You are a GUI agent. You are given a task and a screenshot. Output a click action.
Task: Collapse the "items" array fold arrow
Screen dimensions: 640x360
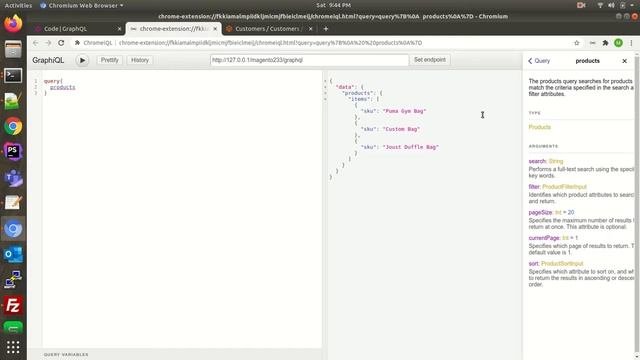tap(325, 99)
